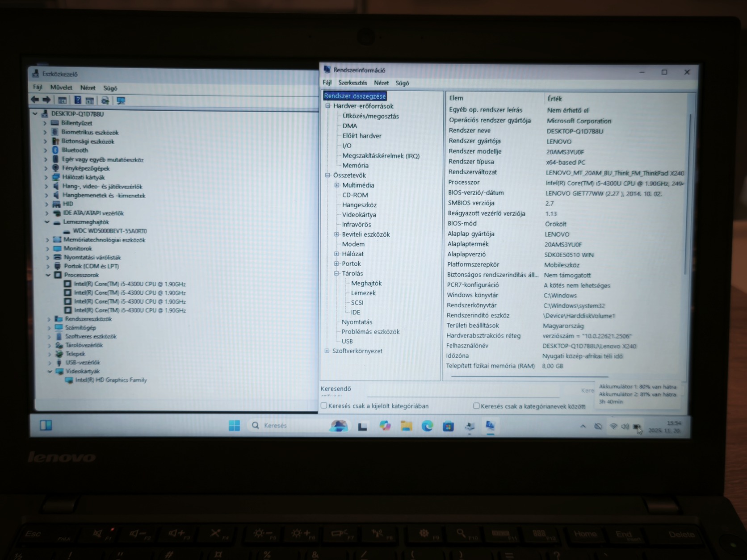Click the volume speaker tray icon
747x560 pixels.
[x=625, y=426]
